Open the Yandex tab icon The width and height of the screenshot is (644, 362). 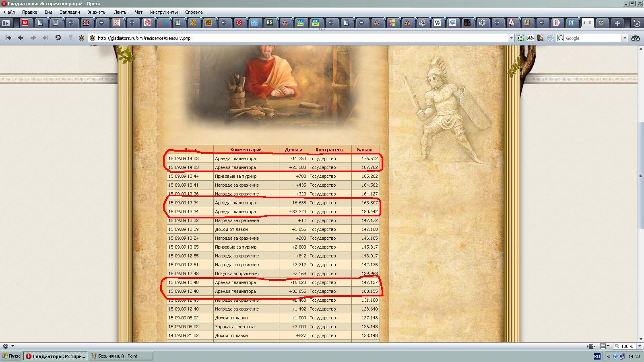point(556,23)
